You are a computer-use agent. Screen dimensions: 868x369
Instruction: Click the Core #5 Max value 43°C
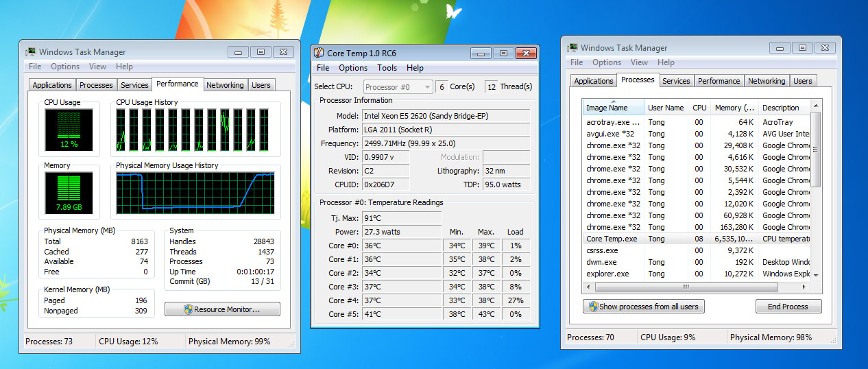[x=486, y=314]
